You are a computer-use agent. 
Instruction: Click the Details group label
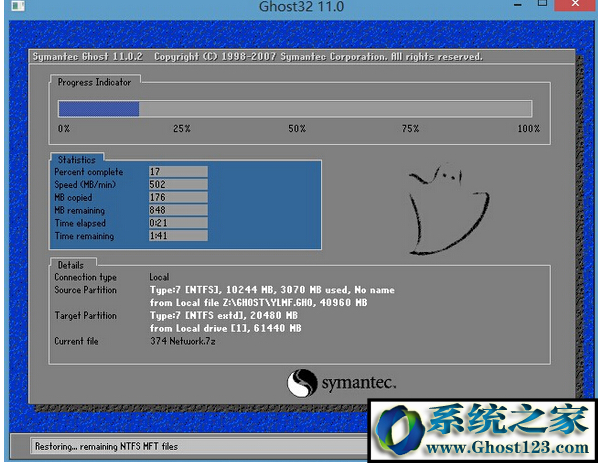[x=71, y=265]
